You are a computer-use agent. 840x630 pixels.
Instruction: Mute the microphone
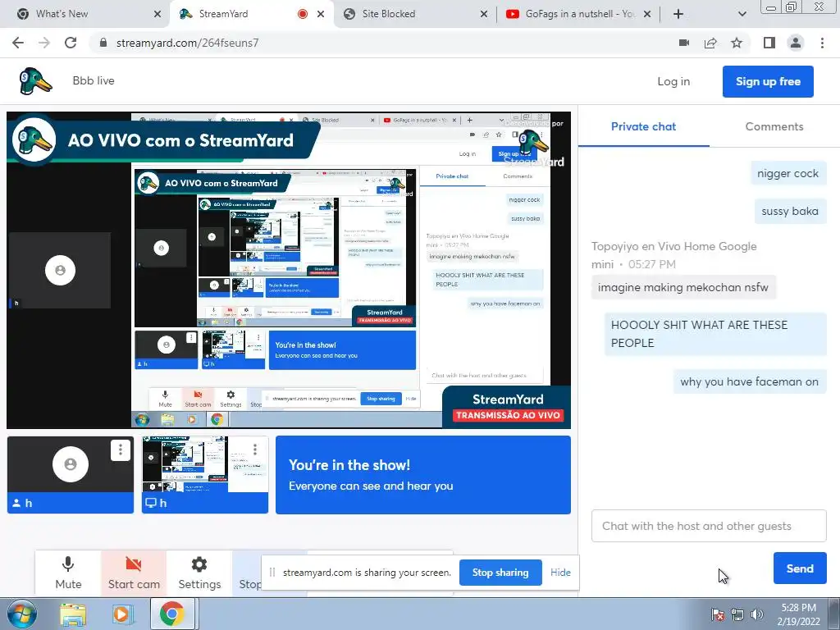pos(68,573)
